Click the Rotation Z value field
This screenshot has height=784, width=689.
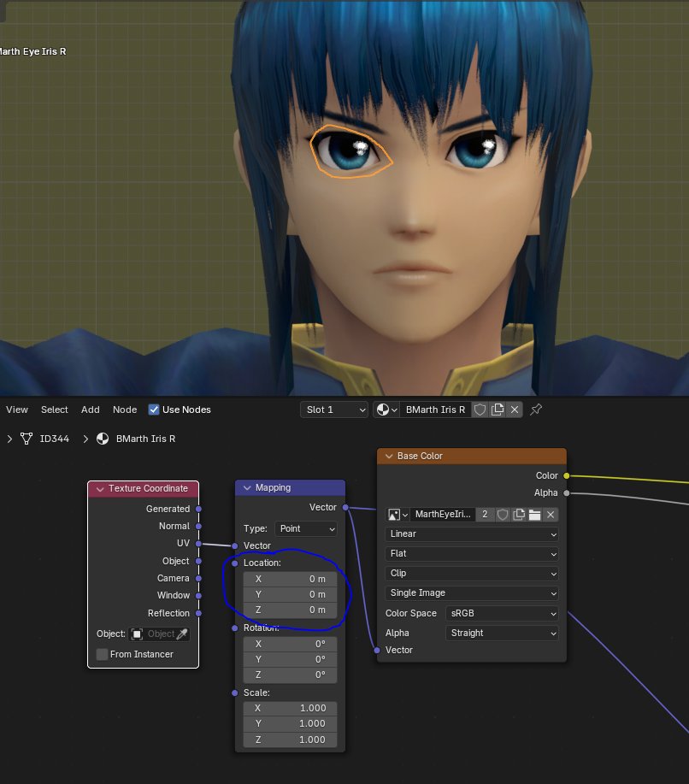(x=290, y=675)
